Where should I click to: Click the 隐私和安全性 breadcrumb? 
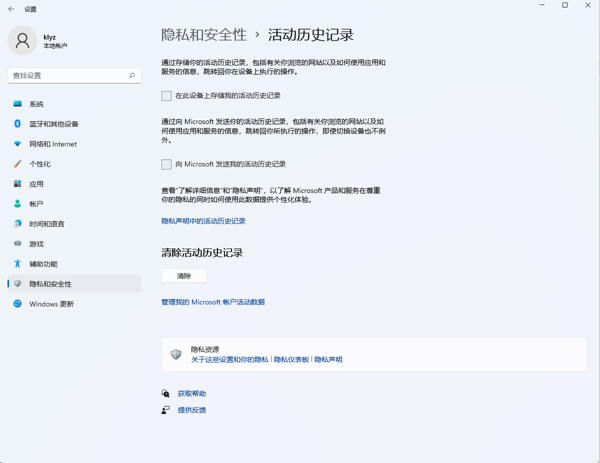(204, 35)
